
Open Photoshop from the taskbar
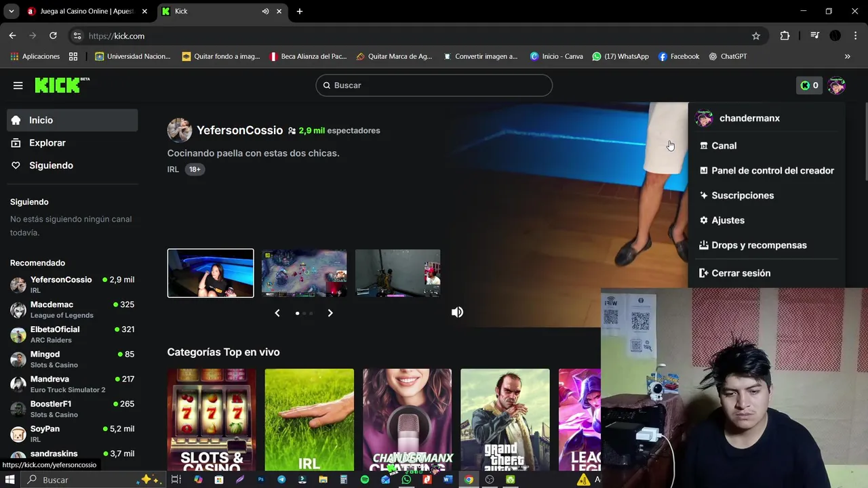[x=260, y=479]
